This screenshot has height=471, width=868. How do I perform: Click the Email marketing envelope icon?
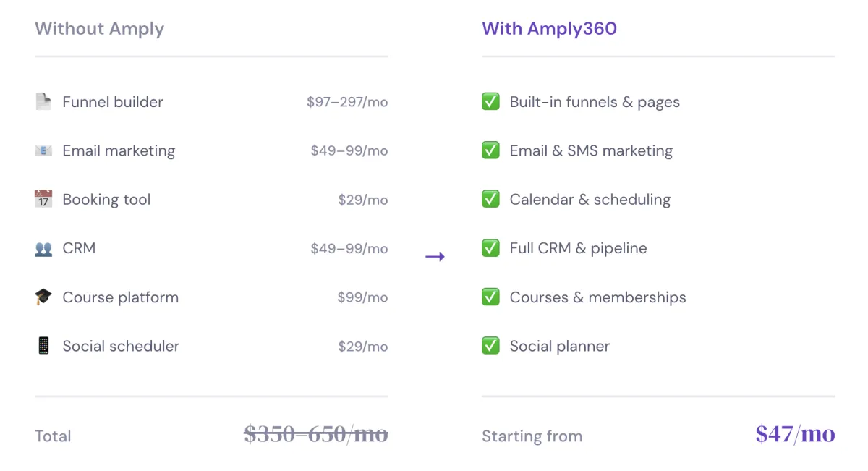(x=43, y=150)
